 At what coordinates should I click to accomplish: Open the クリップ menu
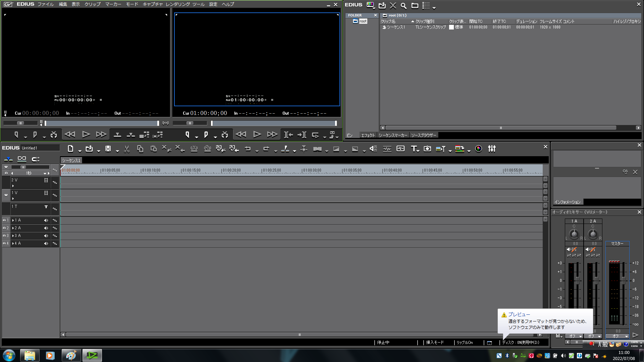click(x=93, y=4)
